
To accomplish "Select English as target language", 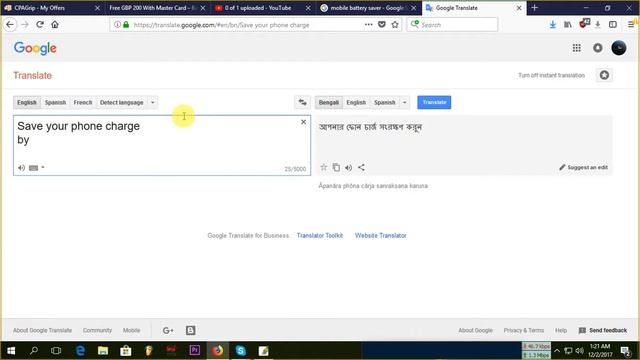I will click(x=356, y=102).
